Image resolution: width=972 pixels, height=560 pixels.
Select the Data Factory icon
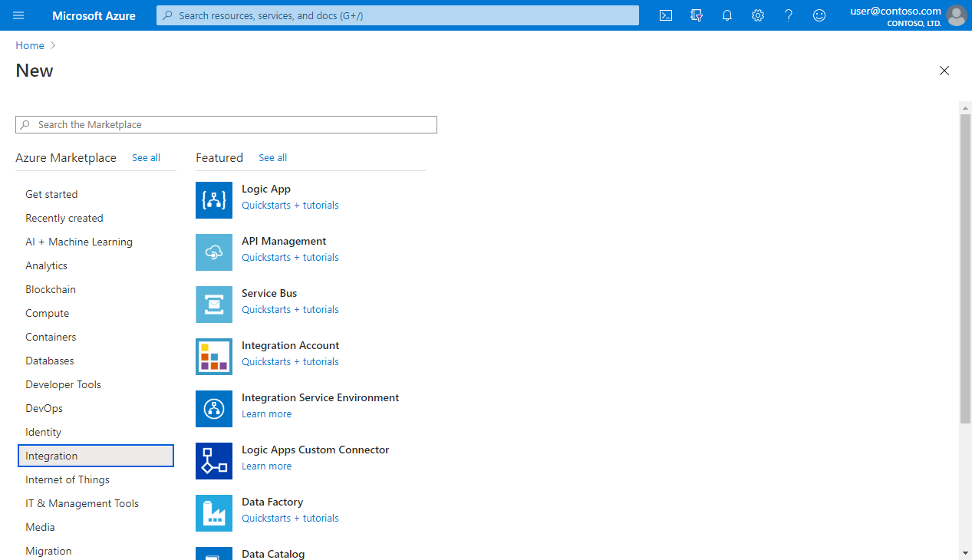click(x=213, y=513)
